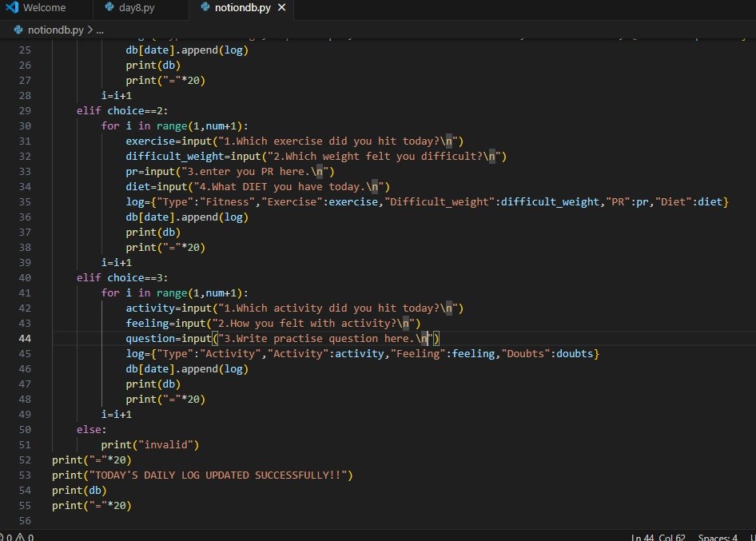Click print("="*20) on line 55

coord(92,506)
